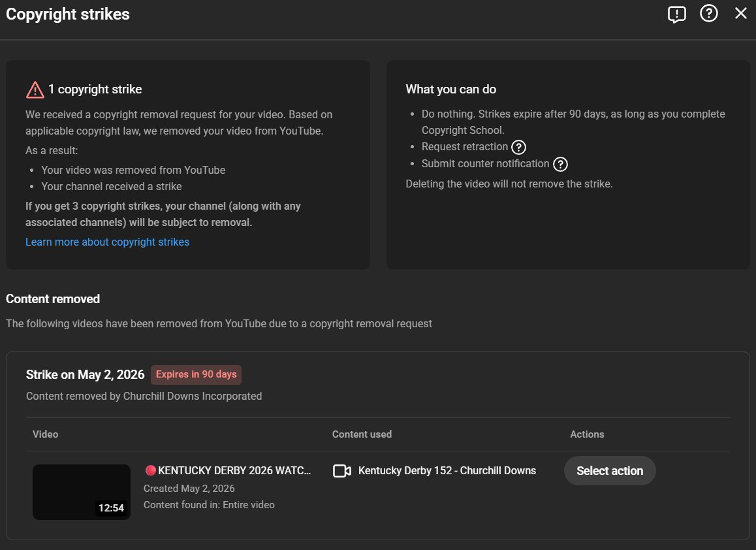The height and width of the screenshot is (550, 756).
Task: Click the video camera content icon
Action: pyautogui.click(x=342, y=471)
